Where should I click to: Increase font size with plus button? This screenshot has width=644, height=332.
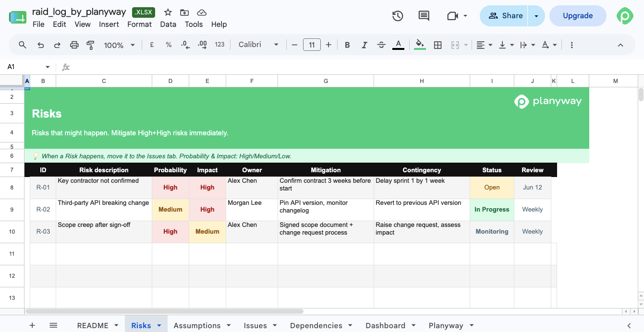pyautogui.click(x=328, y=45)
